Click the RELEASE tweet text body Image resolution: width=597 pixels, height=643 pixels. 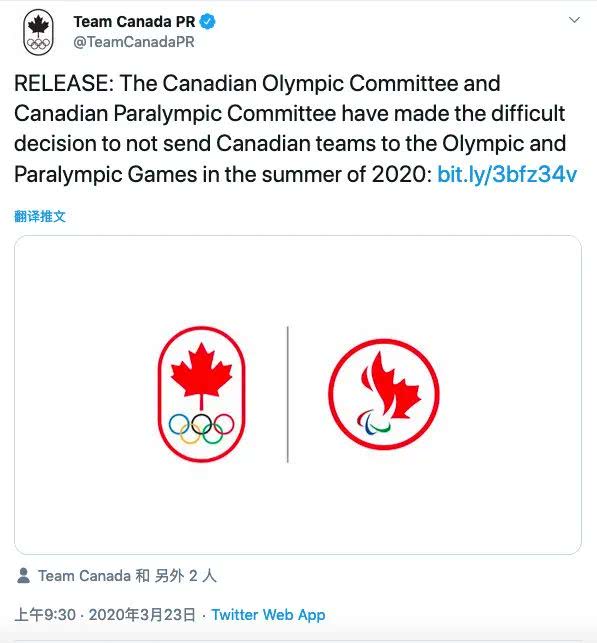296,129
